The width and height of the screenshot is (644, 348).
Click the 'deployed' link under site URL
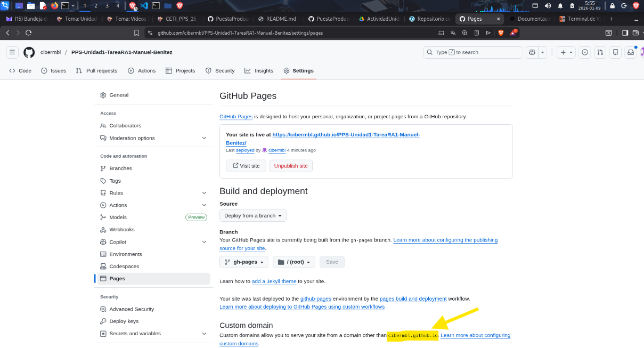[245, 150]
